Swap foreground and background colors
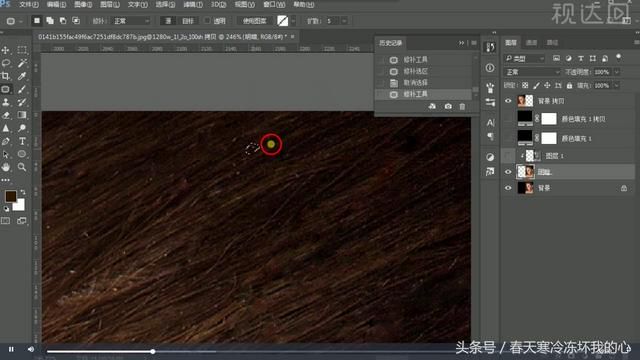 pyautogui.click(x=23, y=192)
